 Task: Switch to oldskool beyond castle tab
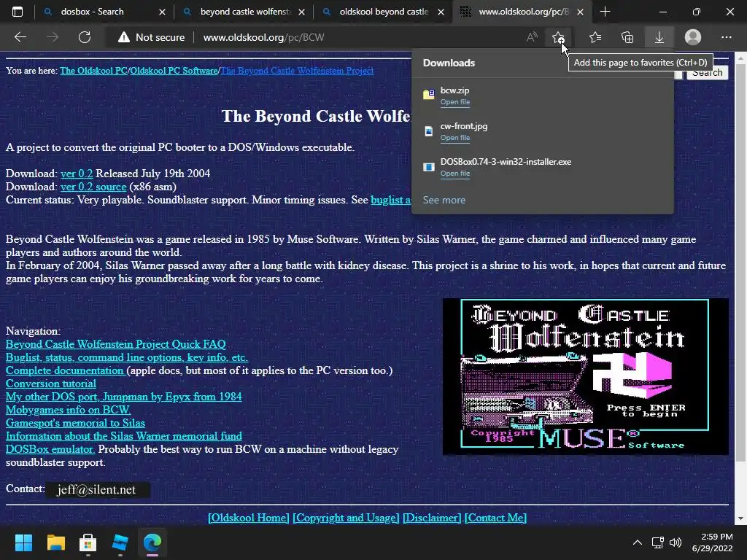coord(384,12)
